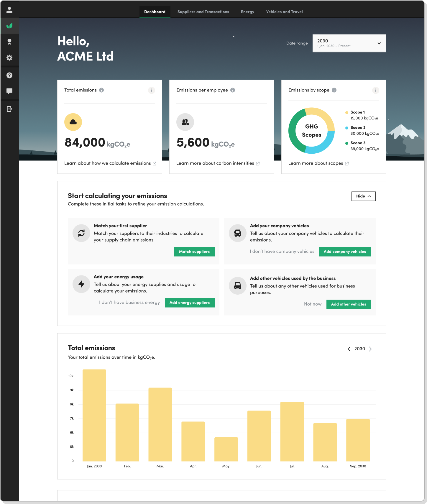The width and height of the screenshot is (427, 504).
Task: Click the Scope 2 30,000 kgCO₂e value
Action: coord(365,134)
